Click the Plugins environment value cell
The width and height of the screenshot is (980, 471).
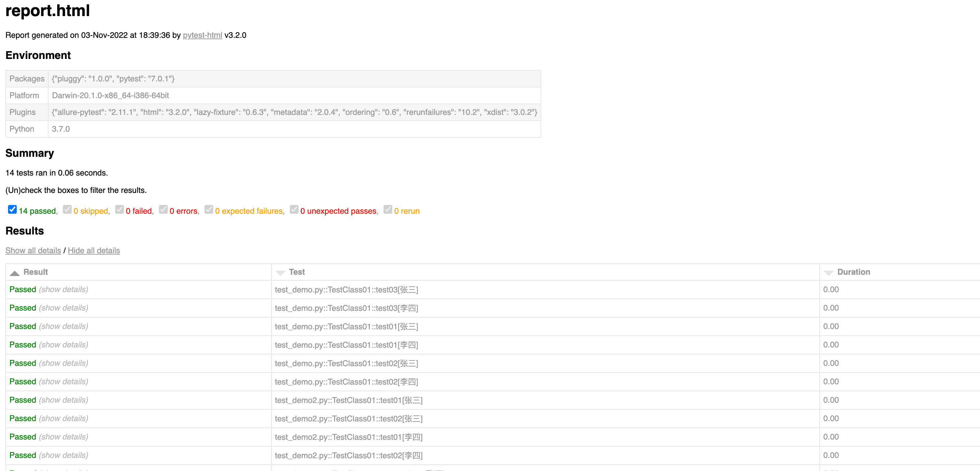coord(294,112)
